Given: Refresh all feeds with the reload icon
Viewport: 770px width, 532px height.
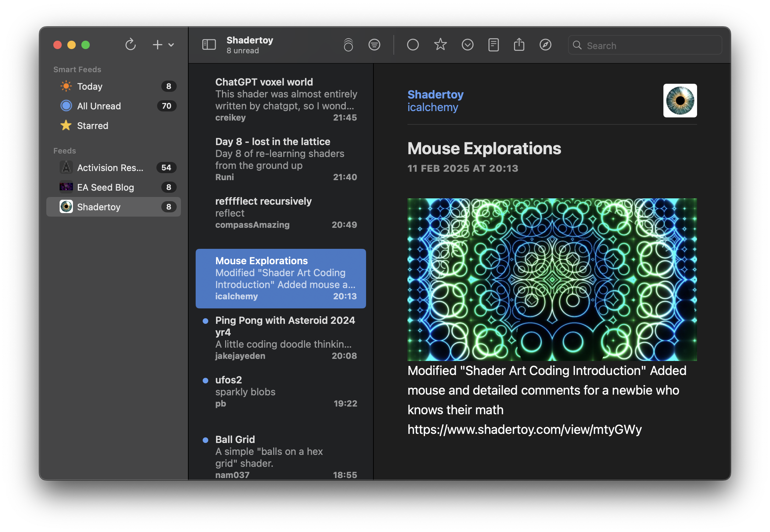Looking at the screenshot, I should [130, 45].
